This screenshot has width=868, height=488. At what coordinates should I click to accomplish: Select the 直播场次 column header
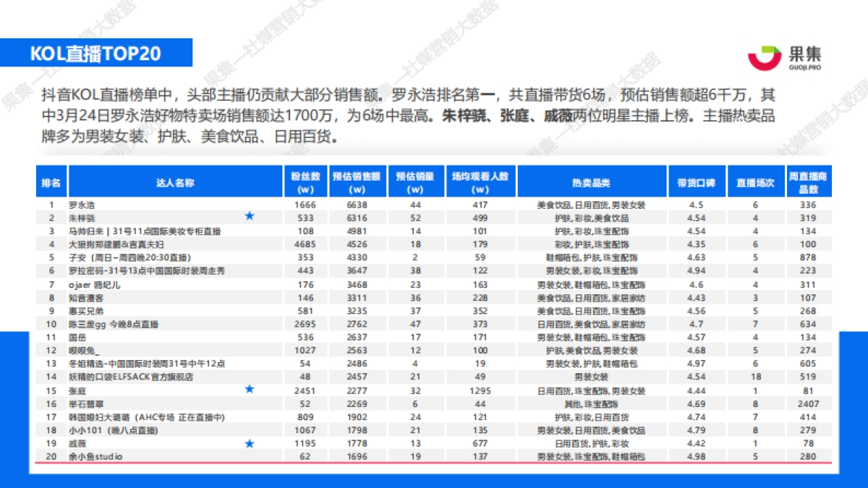pos(755,181)
